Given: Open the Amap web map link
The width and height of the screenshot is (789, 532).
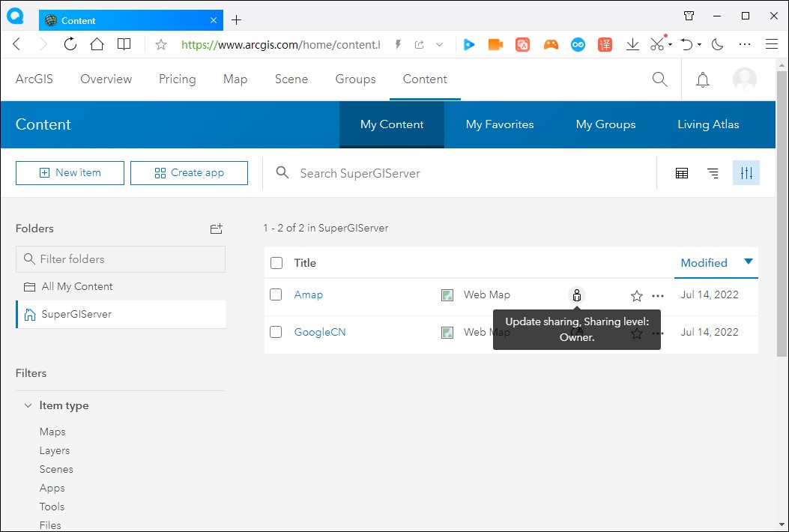Looking at the screenshot, I should point(309,294).
